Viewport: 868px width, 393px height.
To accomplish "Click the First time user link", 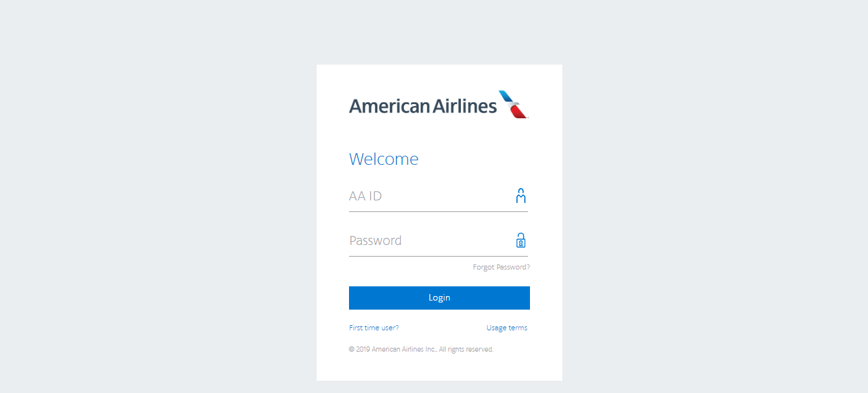I will tap(374, 327).
